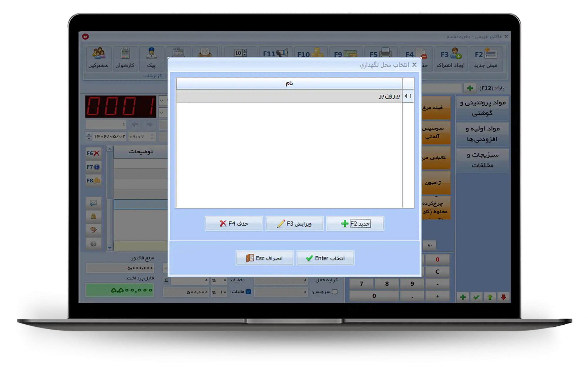
Task: Click the انتخاب Enter select button
Action: (325, 258)
